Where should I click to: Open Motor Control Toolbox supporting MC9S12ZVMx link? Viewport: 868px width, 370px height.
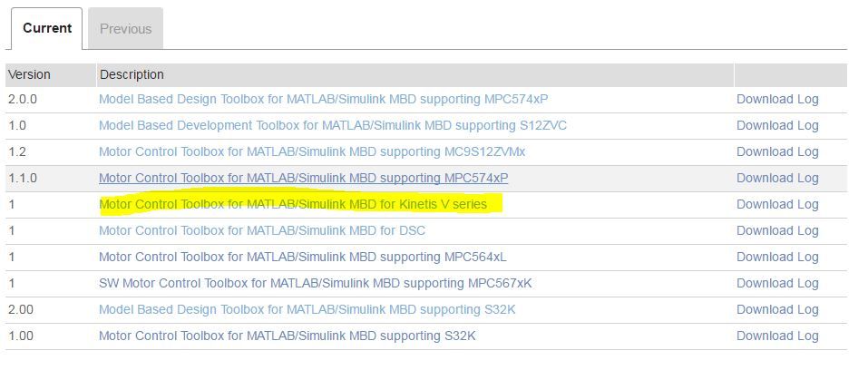311,151
